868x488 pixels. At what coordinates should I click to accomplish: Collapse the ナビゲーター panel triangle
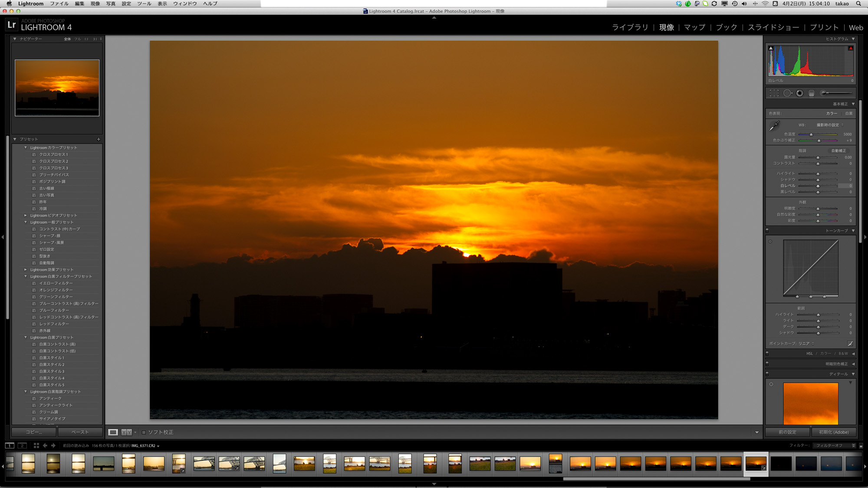[15, 39]
